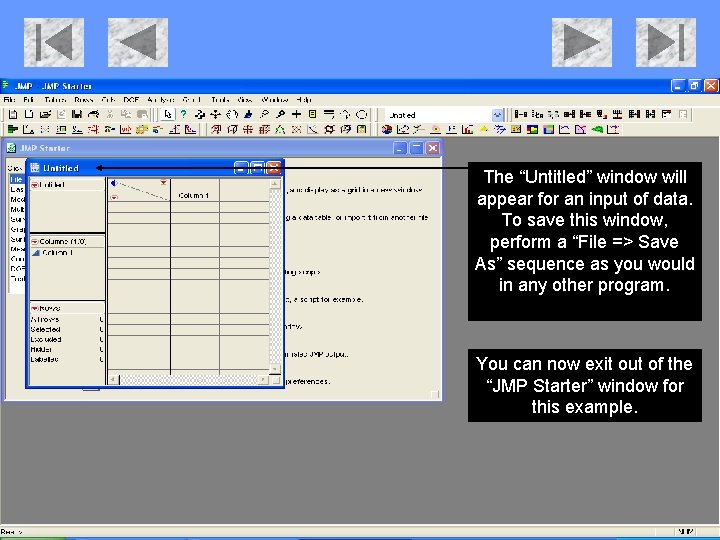Restore down the main JMP application window
720x540 pixels.
(694, 86)
